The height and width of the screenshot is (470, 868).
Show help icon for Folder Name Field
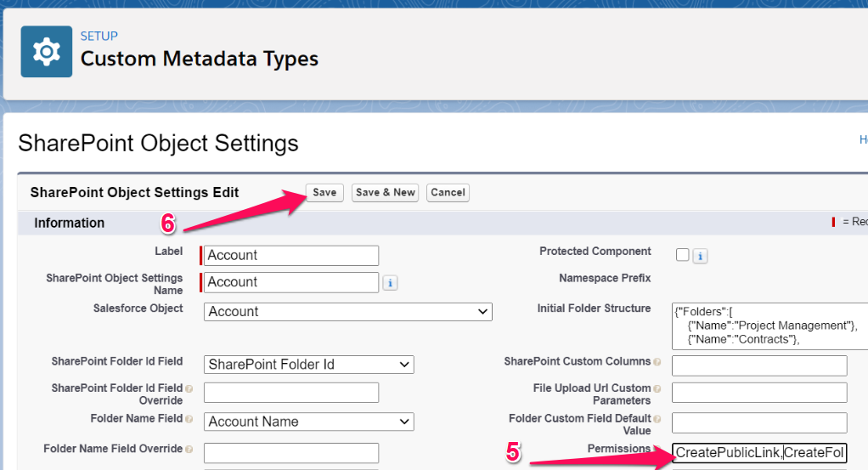point(189,419)
